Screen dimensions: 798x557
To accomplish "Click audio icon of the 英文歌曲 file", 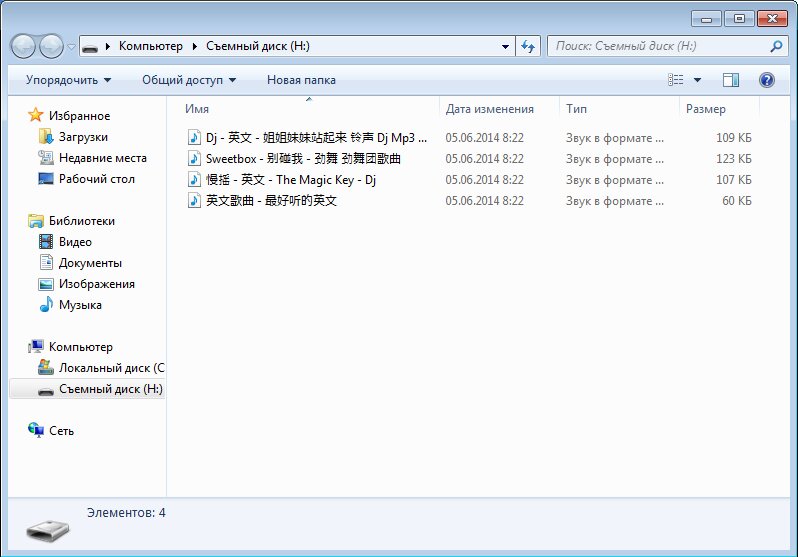I will 194,200.
